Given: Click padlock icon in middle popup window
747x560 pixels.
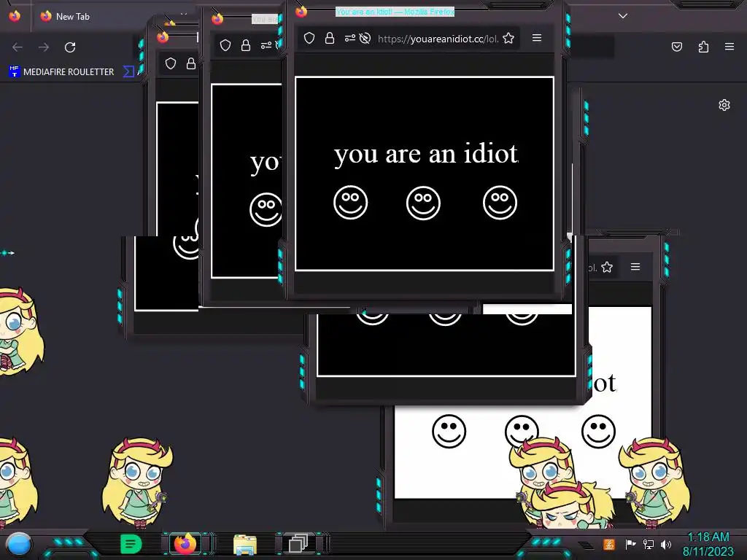Looking at the screenshot, I should (245, 45).
